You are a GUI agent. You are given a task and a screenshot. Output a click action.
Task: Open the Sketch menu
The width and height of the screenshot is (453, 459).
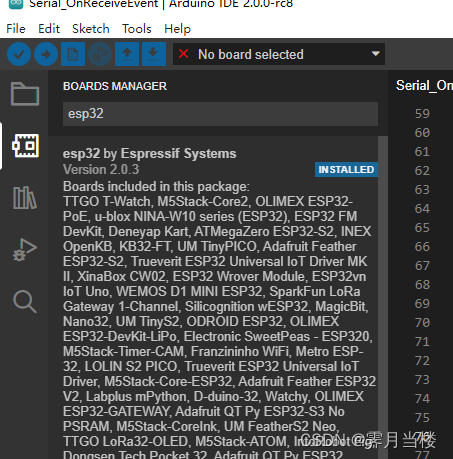click(91, 29)
